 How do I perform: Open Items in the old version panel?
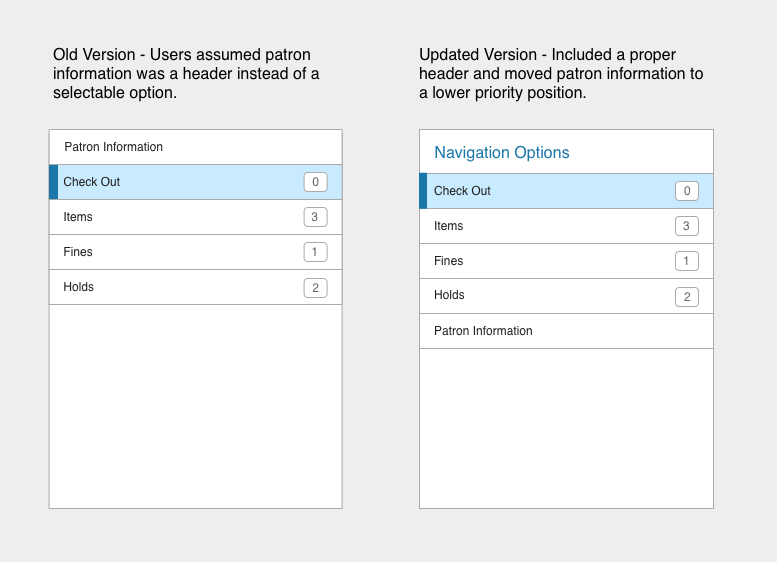click(78, 217)
